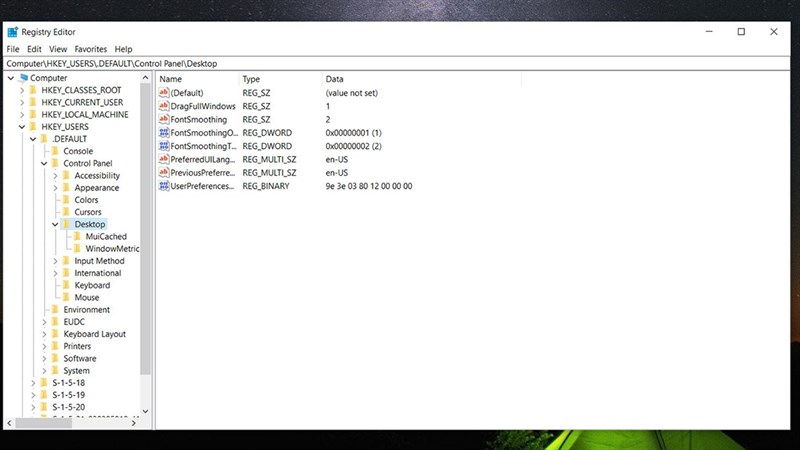Viewport: 800px width, 450px height.
Task: Select the WindowMetric subkey
Action: tap(112, 249)
